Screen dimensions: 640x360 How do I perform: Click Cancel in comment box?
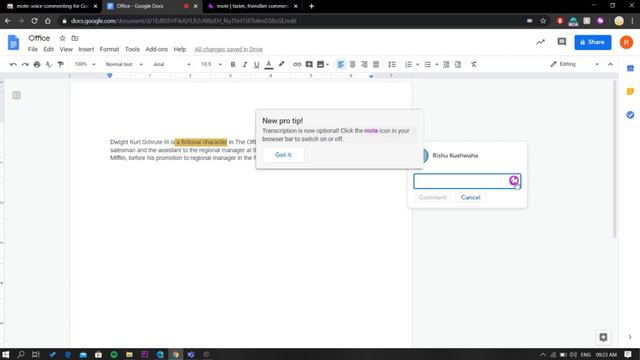470,198
